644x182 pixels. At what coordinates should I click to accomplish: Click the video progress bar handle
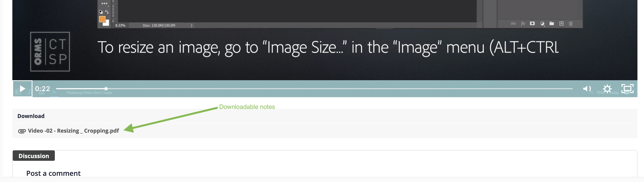click(x=106, y=89)
